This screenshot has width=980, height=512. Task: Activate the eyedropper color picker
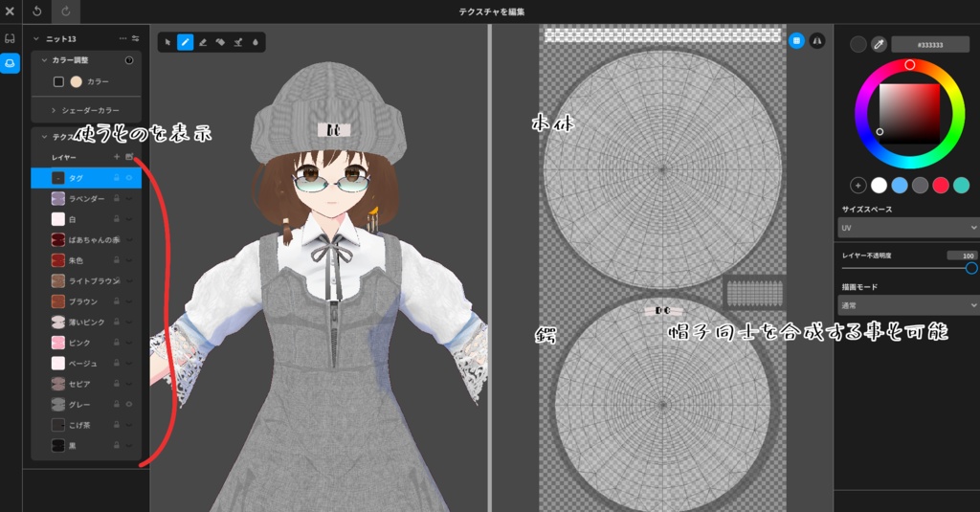(x=879, y=44)
